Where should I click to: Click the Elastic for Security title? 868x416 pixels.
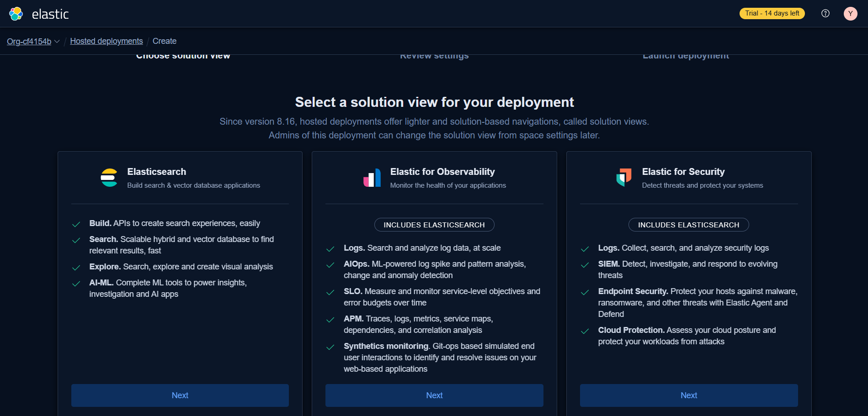coord(683,172)
